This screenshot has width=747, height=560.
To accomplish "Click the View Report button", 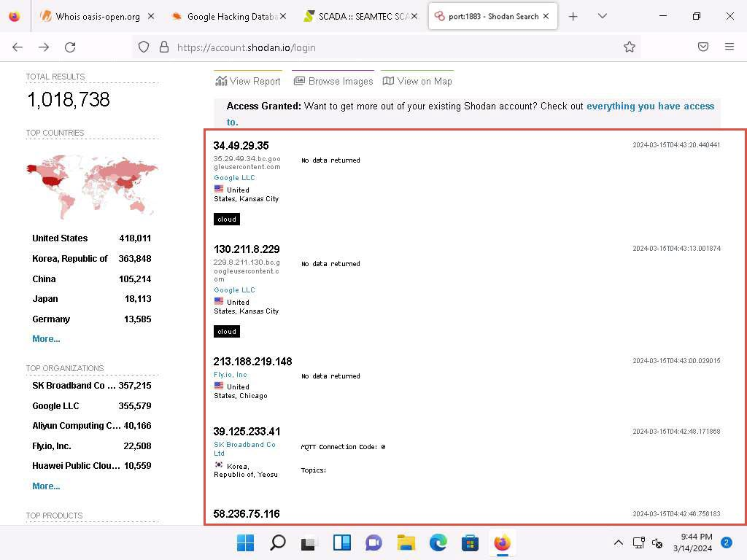I will pyautogui.click(x=248, y=82).
